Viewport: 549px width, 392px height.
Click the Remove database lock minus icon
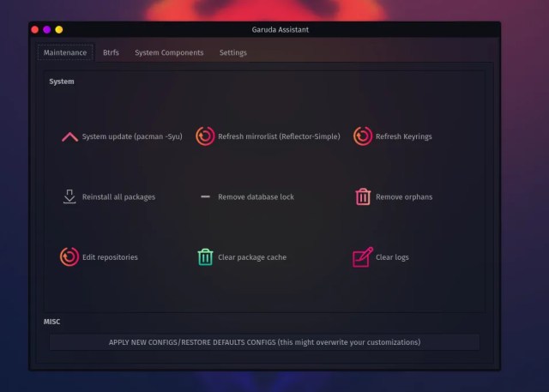[x=205, y=196]
